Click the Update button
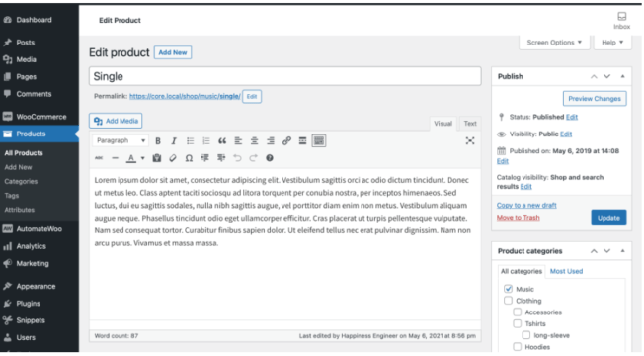 (608, 218)
